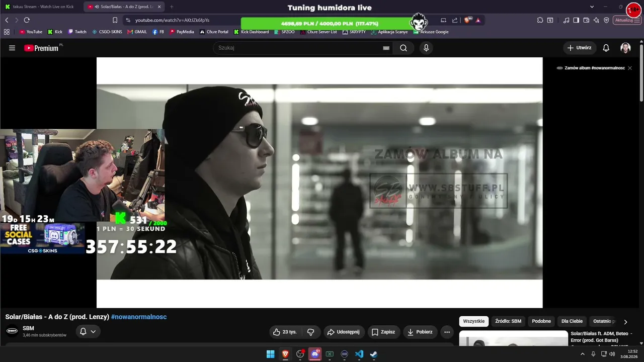Click the Pobierz download button
The height and width of the screenshot is (362, 644).
tap(420, 332)
